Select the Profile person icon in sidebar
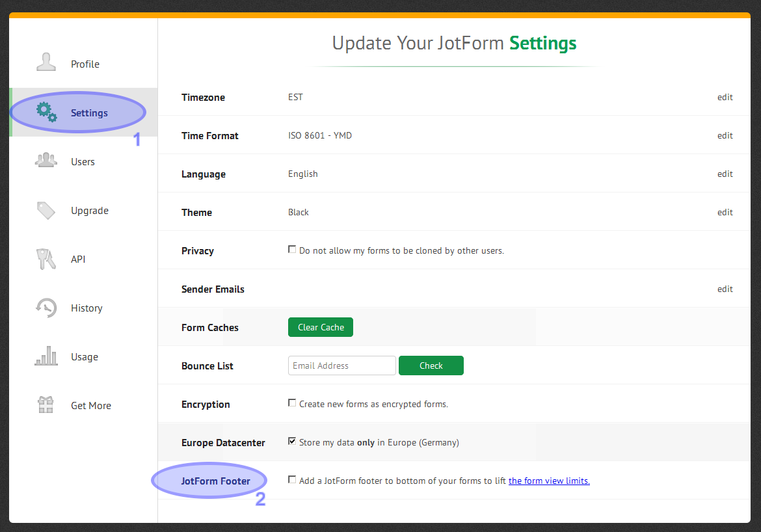Screen dimensions: 761x532 46,61
